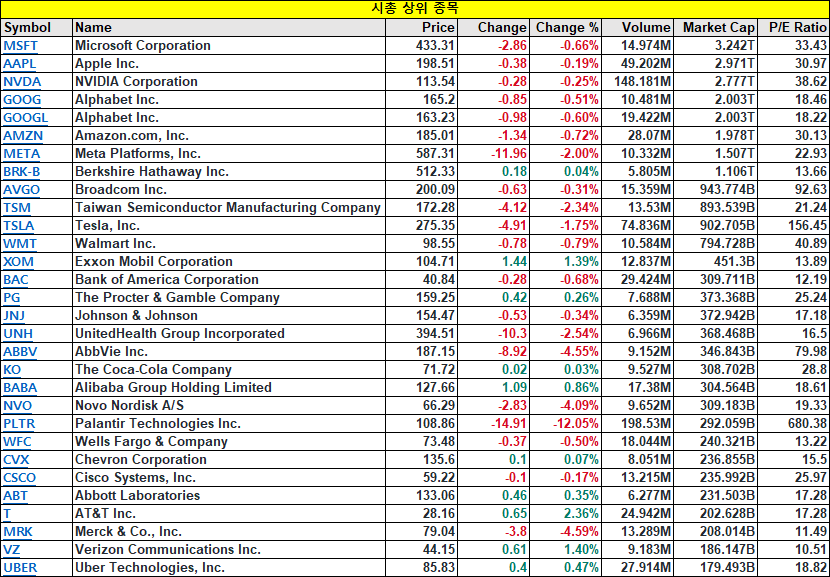Click Apple's volume 49.202M cell
The width and height of the screenshot is (830, 577).
point(638,64)
